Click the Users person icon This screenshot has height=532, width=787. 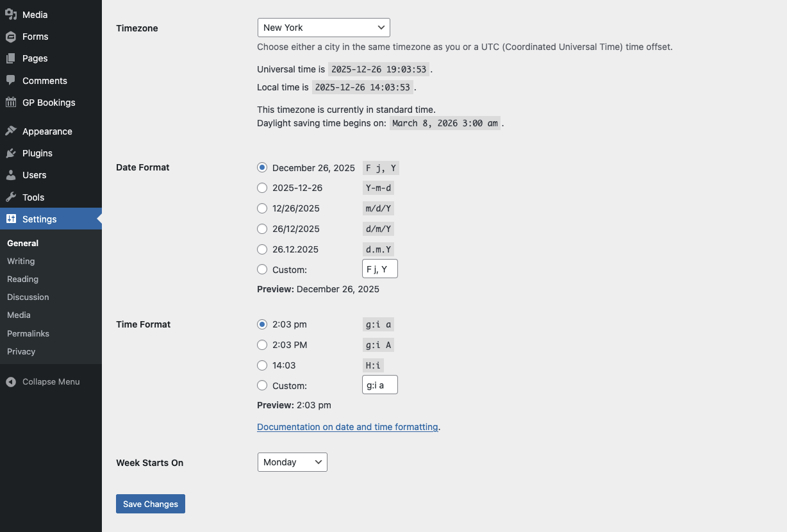click(x=11, y=175)
